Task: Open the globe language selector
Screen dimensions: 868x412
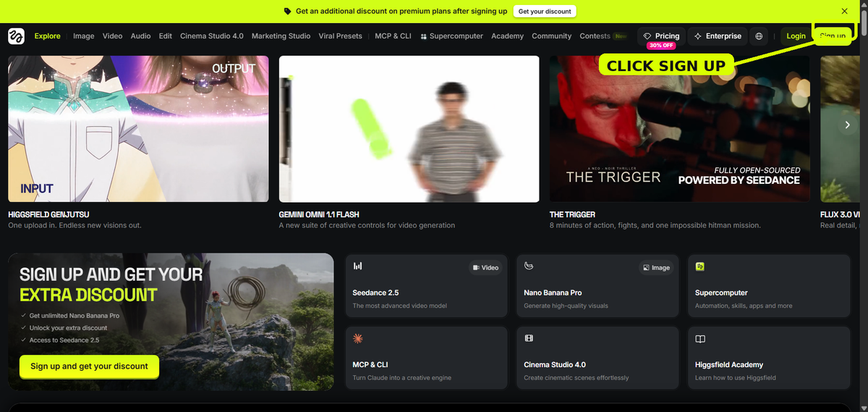Action: pyautogui.click(x=759, y=35)
